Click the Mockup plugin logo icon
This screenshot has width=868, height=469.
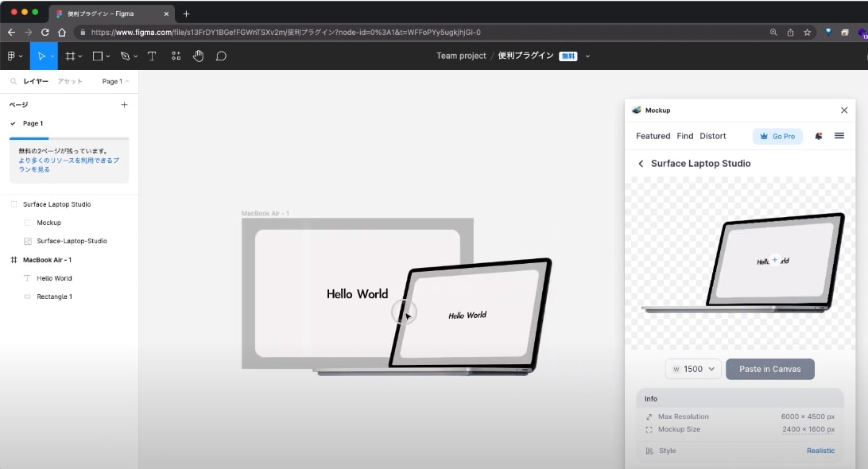pos(637,110)
